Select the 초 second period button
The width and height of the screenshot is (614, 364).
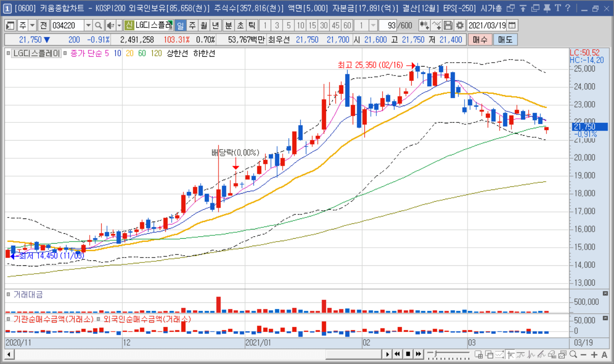pyautogui.click(x=240, y=26)
